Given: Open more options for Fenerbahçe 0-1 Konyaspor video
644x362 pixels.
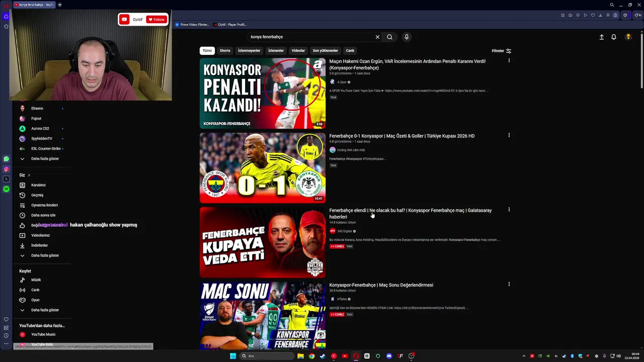Looking at the screenshot, I should click(x=509, y=135).
